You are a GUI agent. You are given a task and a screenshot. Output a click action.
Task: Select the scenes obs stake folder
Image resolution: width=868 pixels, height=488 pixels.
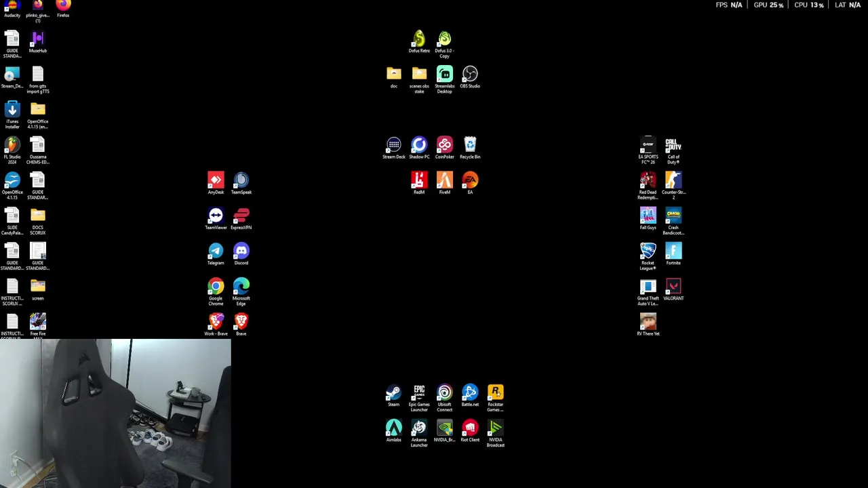pyautogui.click(x=419, y=80)
